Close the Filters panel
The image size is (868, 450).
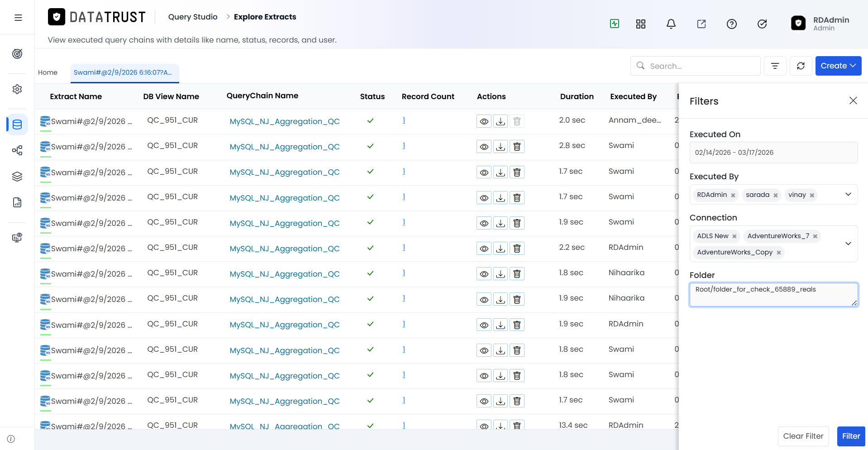point(853,101)
